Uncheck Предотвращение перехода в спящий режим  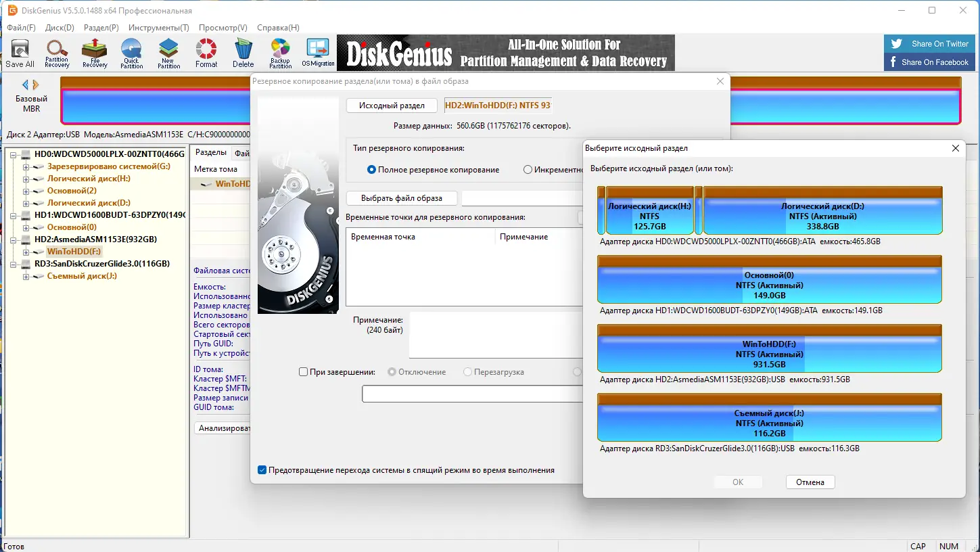click(x=262, y=470)
